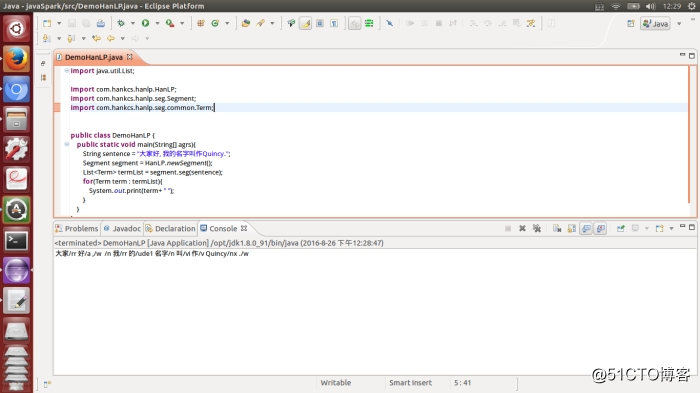The width and height of the screenshot is (700, 393).
Task: Expand Back navigation history dropdown
Action: [123, 38]
